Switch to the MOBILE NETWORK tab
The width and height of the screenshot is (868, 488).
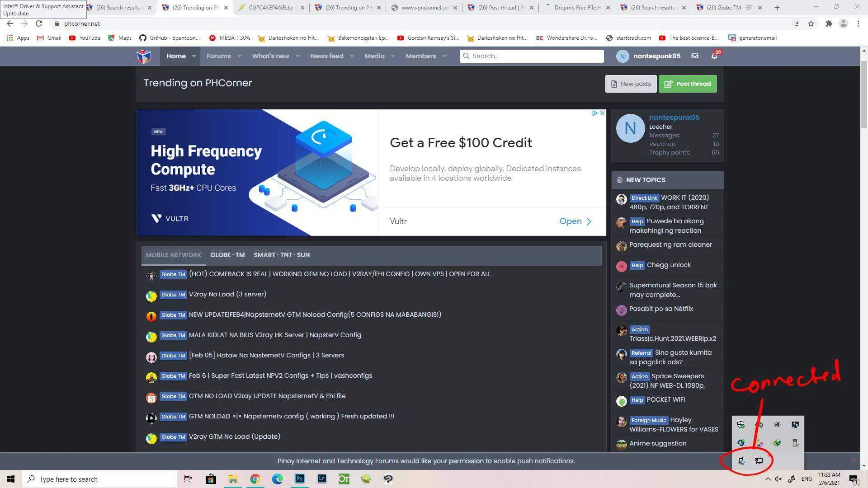[173, 255]
